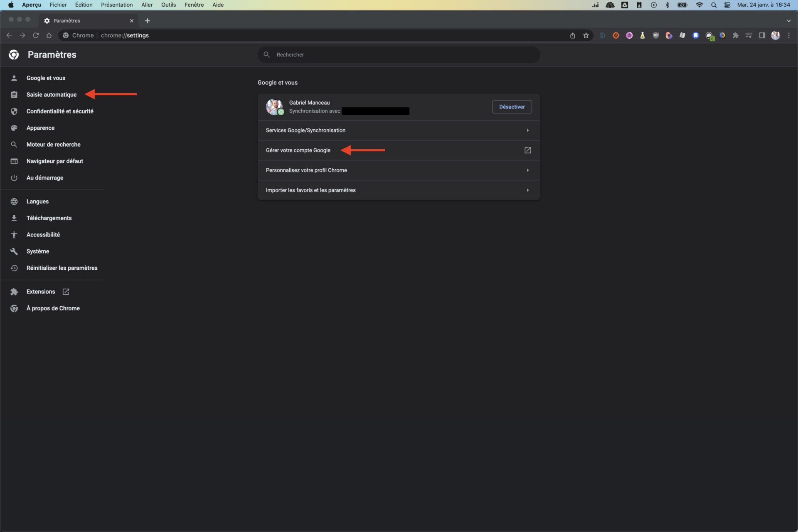Open the Aller menu
Image resolution: width=798 pixels, height=532 pixels.
tap(147, 5)
